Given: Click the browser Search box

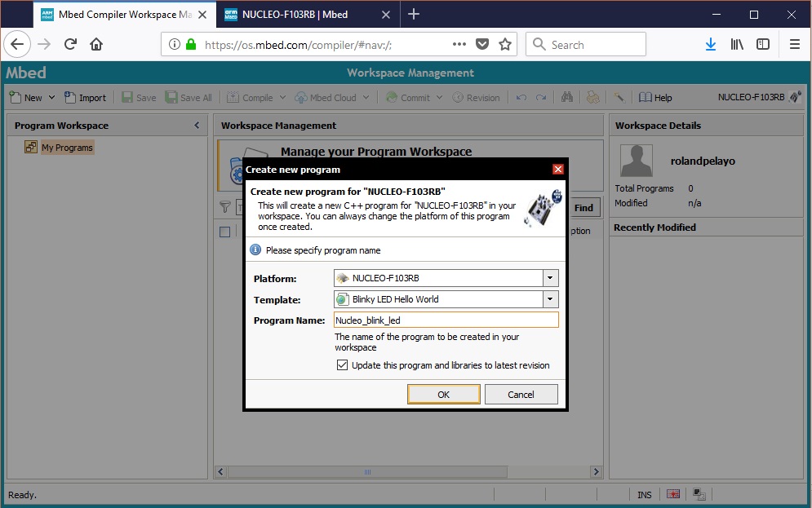Looking at the screenshot, I should pos(586,45).
